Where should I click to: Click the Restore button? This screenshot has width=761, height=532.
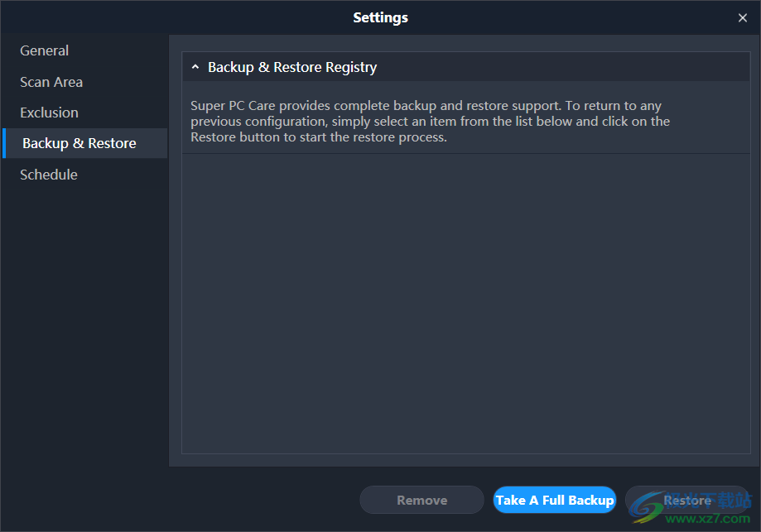click(687, 500)
